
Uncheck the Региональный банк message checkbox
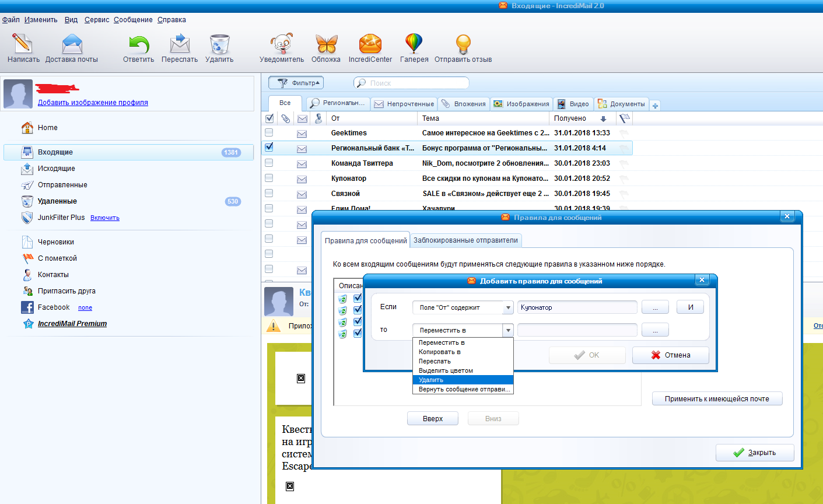click(x=269, y=148)
